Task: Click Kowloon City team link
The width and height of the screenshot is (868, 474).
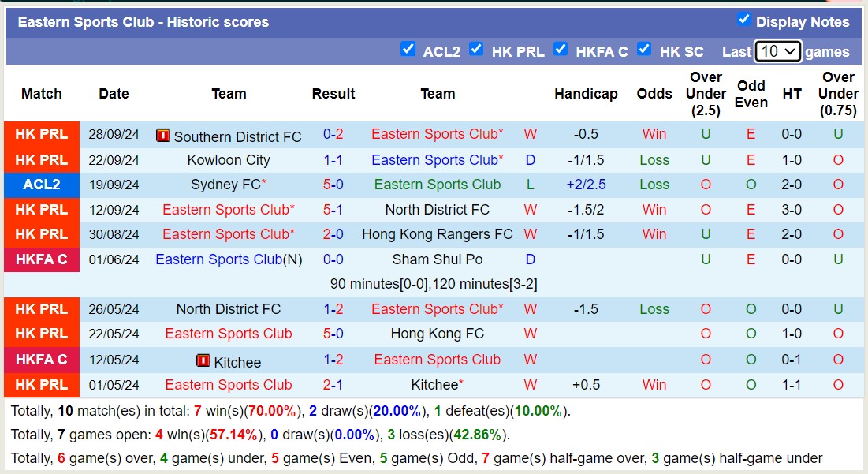Action: (229, 160)
